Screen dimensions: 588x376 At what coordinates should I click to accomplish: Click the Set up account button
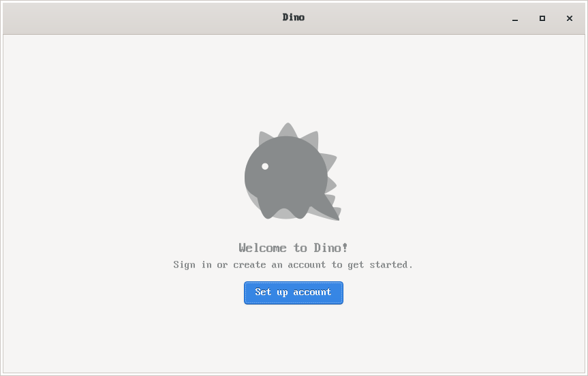pyautogui.click(x=293, y=293)
